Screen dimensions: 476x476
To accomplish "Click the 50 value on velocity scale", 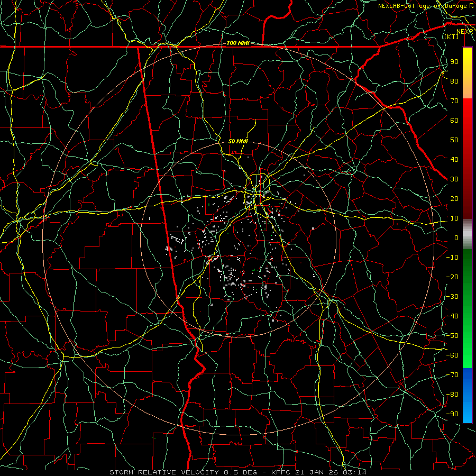I will pos(454,140).
